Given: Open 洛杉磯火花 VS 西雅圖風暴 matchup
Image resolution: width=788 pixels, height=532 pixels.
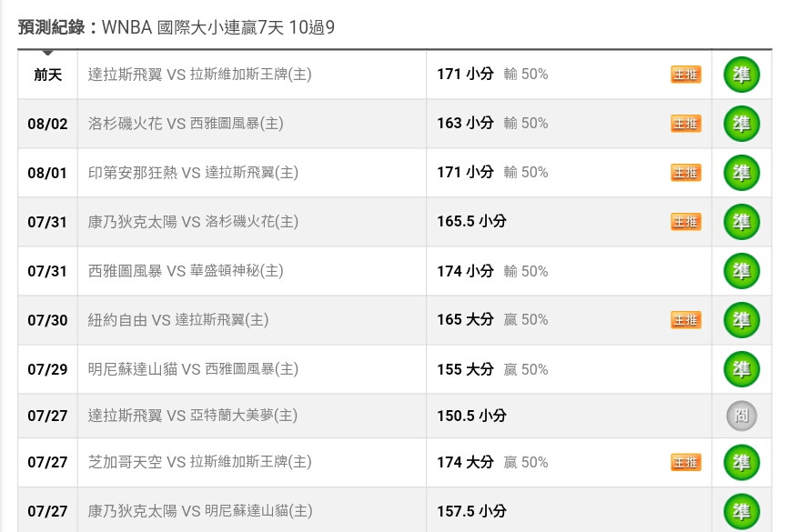Looking at the screenshot, I should click(186, 124).
